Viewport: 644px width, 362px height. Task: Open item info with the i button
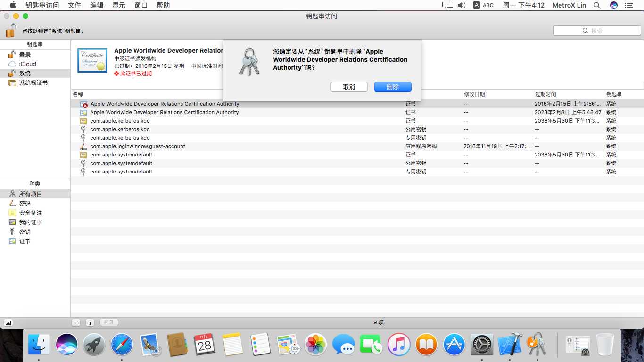pos(90,323)
